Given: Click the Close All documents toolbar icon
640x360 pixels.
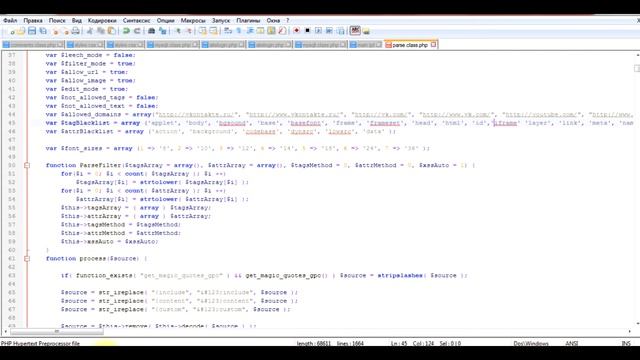Looking at the screenshot, I should click(65, 31).
